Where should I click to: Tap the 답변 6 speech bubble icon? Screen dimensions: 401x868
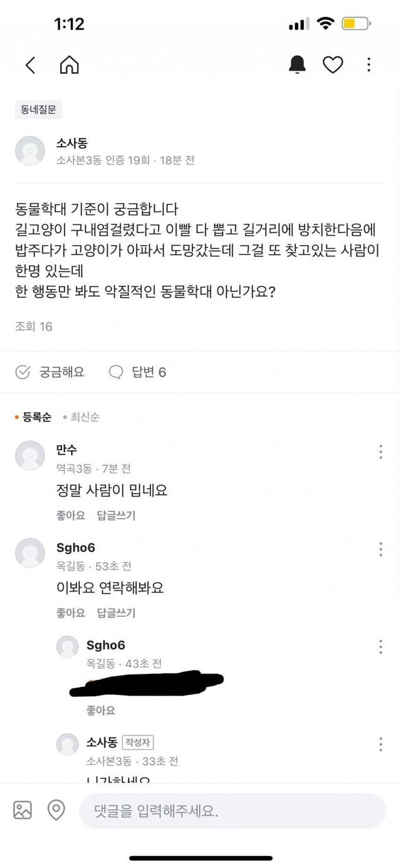coord(116,372)
